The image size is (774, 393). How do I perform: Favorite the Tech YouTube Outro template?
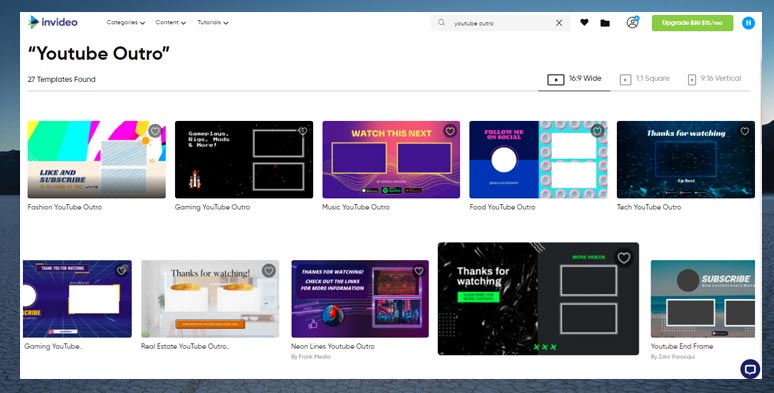(x=744, y=131)
